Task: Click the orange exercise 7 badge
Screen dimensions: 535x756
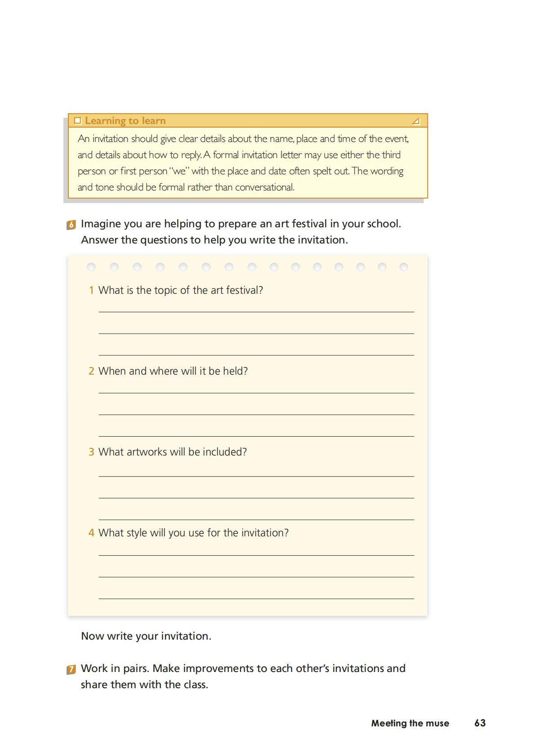Action: pos(71,670)
